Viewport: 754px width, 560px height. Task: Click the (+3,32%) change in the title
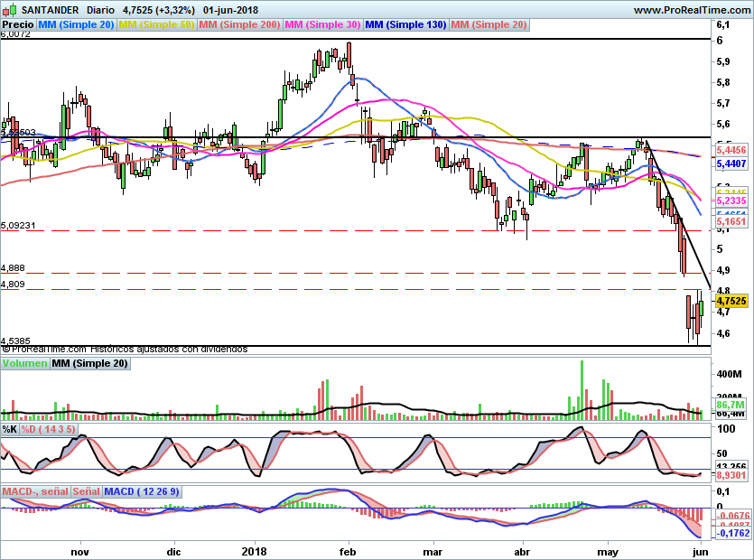[x=172, y=10]
